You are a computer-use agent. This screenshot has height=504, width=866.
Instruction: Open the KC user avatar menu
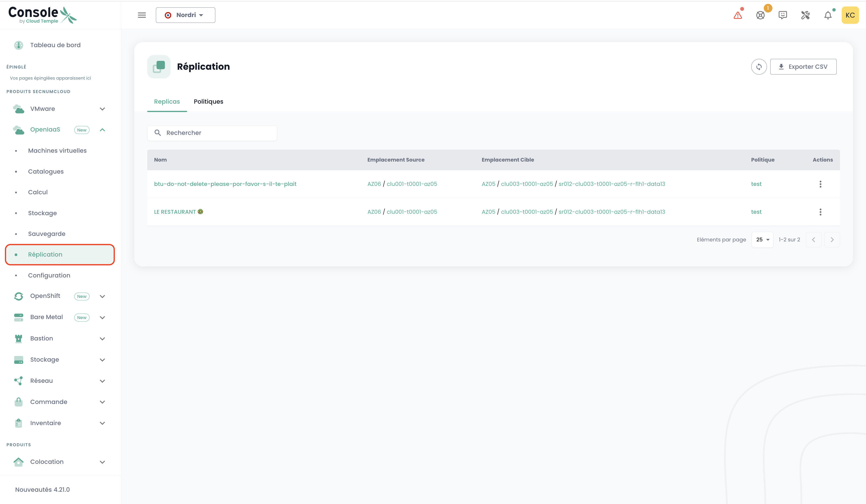[850, 15]
